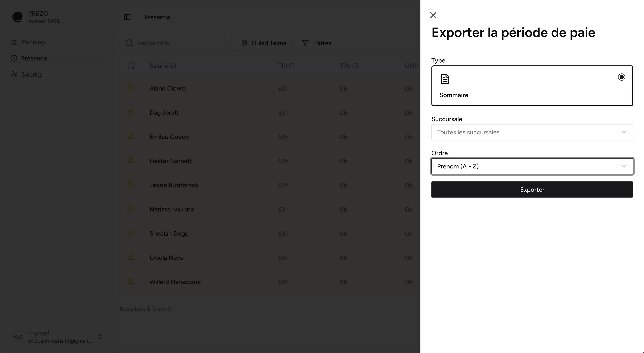Screen dimensions: 644x353
Task: Go to the Planning section
Action: 33,42
